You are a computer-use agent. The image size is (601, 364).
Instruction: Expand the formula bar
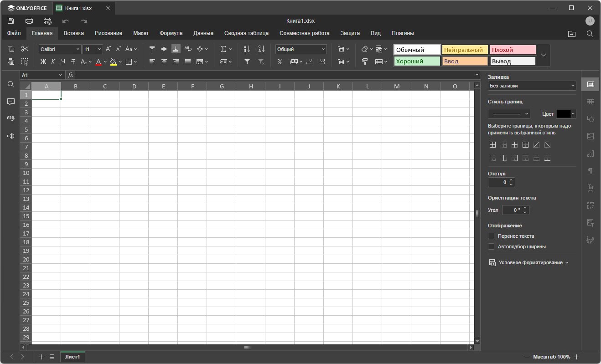click(x=477, y=75)
